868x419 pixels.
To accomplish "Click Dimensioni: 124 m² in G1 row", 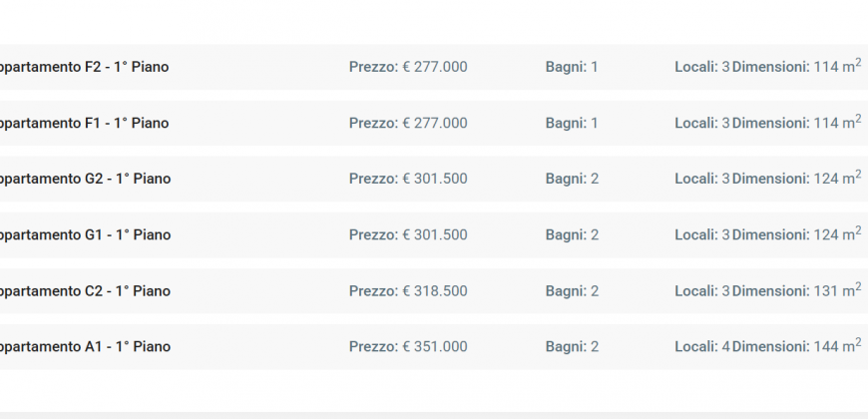I will pos(796,233).
